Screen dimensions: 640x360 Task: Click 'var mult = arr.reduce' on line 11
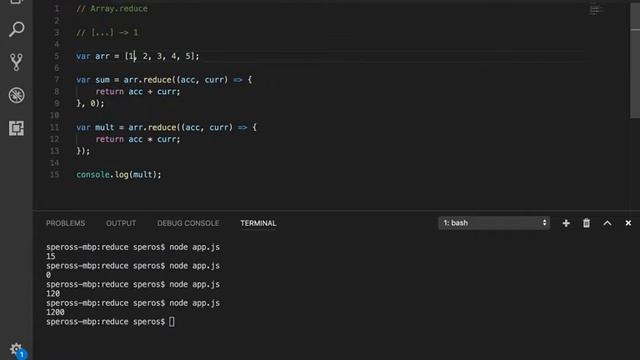tap(126, 127)
